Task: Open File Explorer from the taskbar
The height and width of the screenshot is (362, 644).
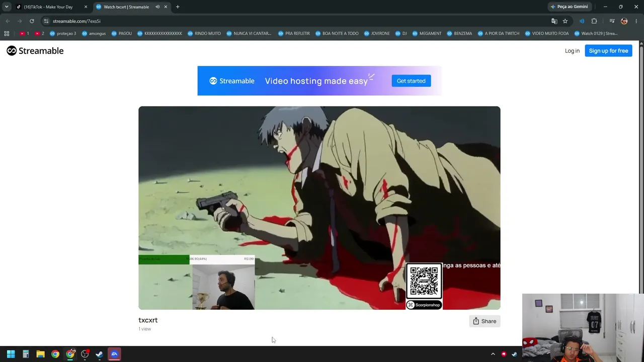Action: [40, 354]
